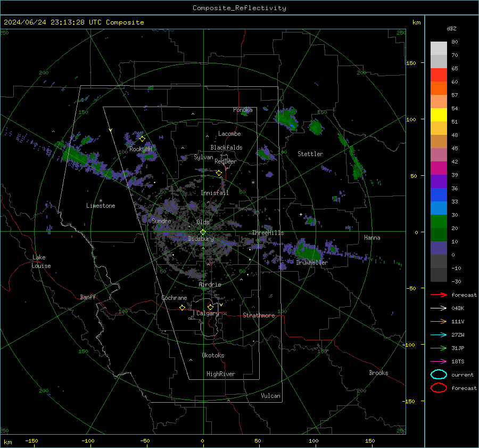This screenshot has width=479, height=448.
Task: Click the red forecast arrow in legend
Action: point(439,295)
